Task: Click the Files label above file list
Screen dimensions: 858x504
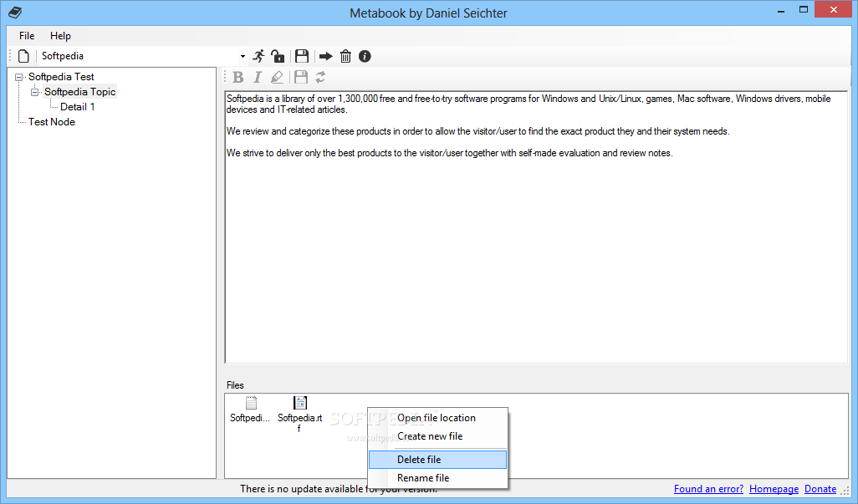Action: click(235, 385)
